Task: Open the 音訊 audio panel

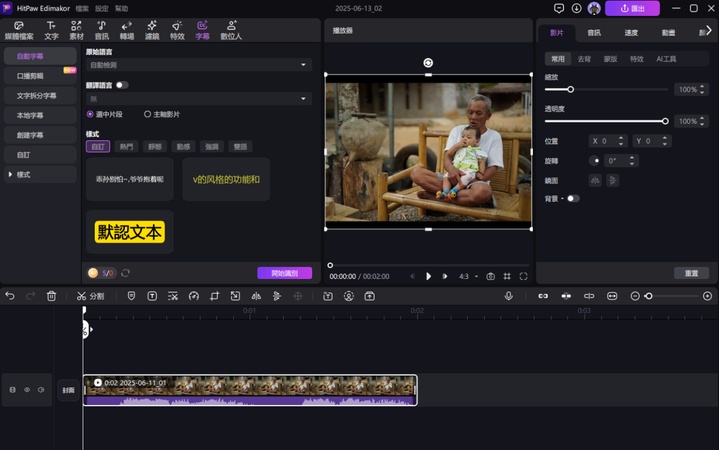Action: click(101, 30)
